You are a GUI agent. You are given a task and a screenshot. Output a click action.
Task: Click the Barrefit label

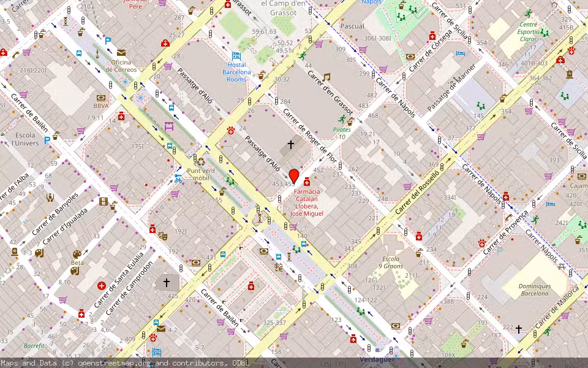point(34,345)
